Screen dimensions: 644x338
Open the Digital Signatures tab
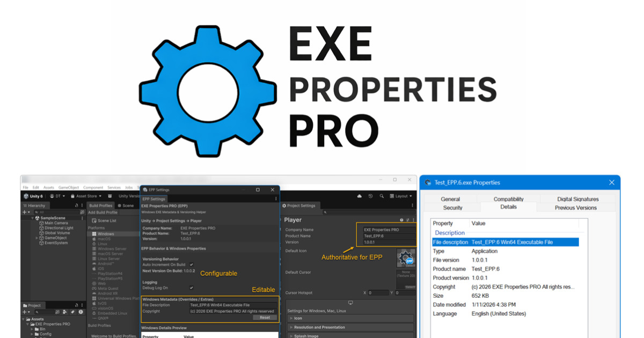(x=577, y=199)
